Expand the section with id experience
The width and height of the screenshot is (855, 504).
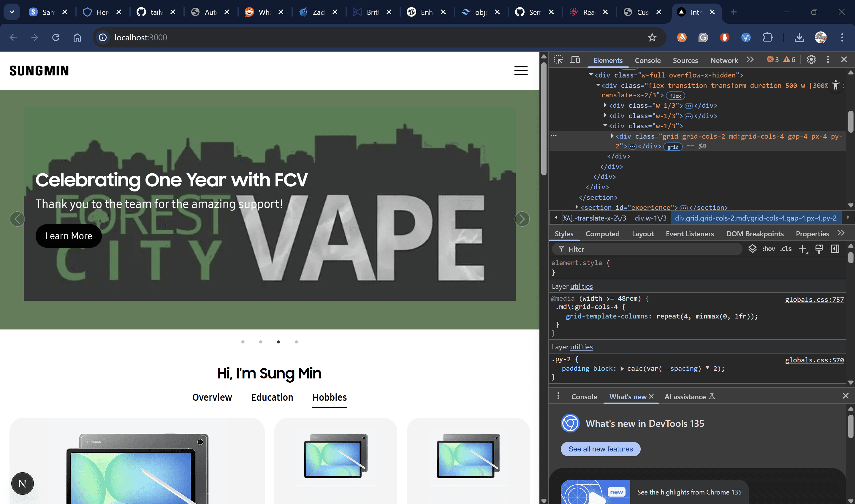pos(577,207)
